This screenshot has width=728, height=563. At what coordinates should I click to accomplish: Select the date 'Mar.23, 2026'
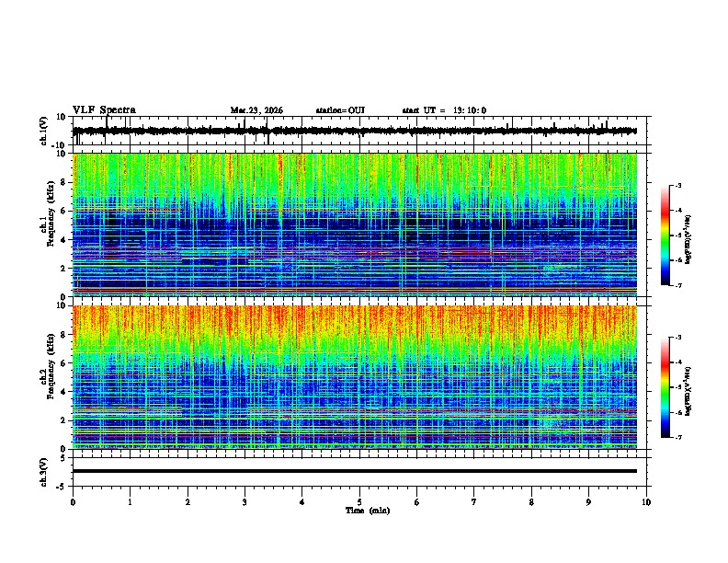(256, 110)
